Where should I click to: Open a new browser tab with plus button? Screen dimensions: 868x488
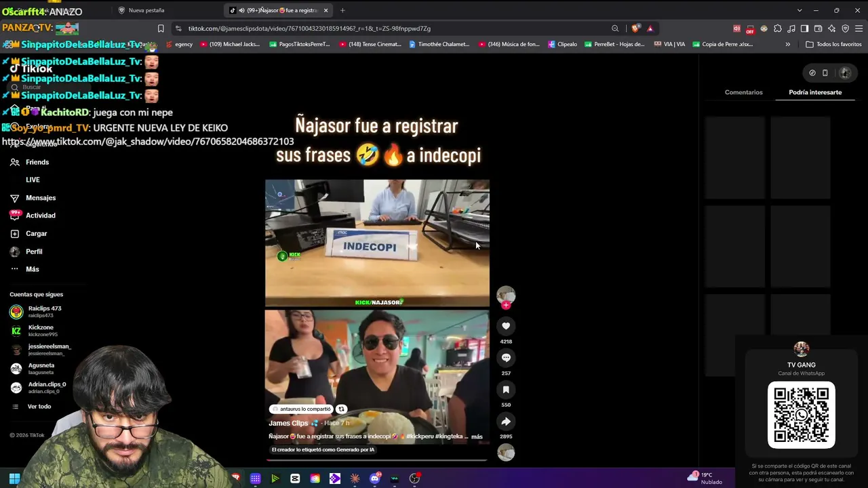[x=342, y=10]
